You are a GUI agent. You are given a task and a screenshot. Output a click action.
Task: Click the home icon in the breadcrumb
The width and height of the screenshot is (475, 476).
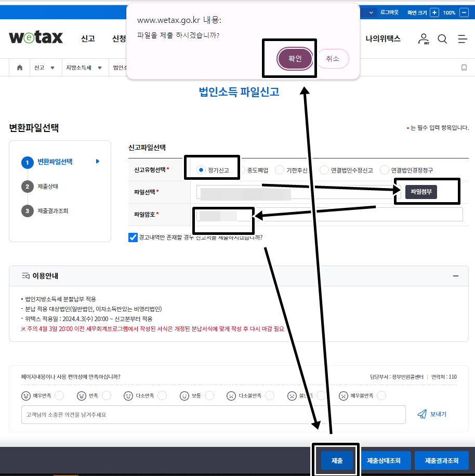pyautogui.click(x=19, y=67)
